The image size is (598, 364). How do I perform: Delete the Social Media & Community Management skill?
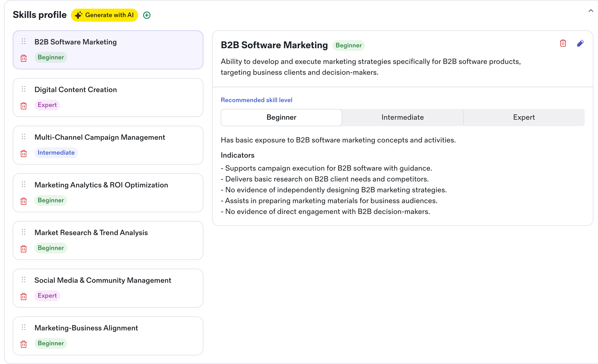point(24,297)
